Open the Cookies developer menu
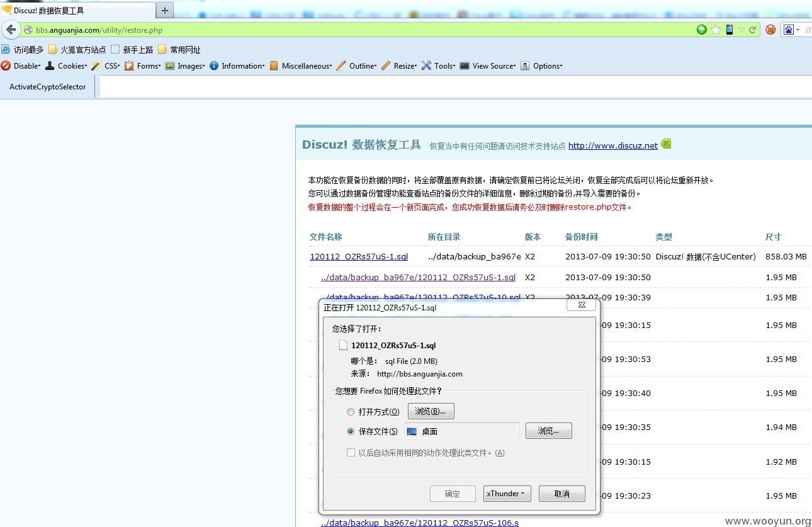 pyautogui.click(x=66, y=65)
